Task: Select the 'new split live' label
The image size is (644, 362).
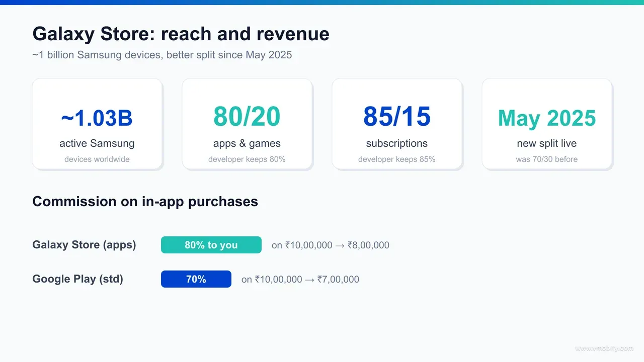Action: pyautogui.click(x=547, y=143)
